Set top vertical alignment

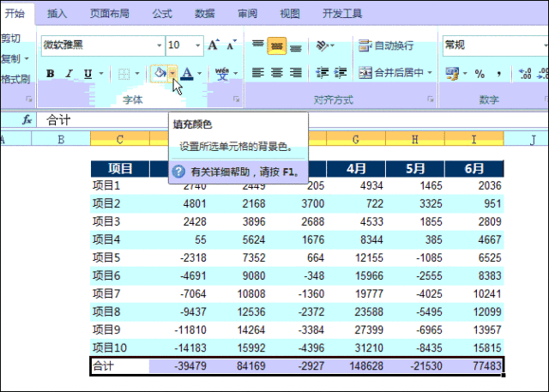258,45
